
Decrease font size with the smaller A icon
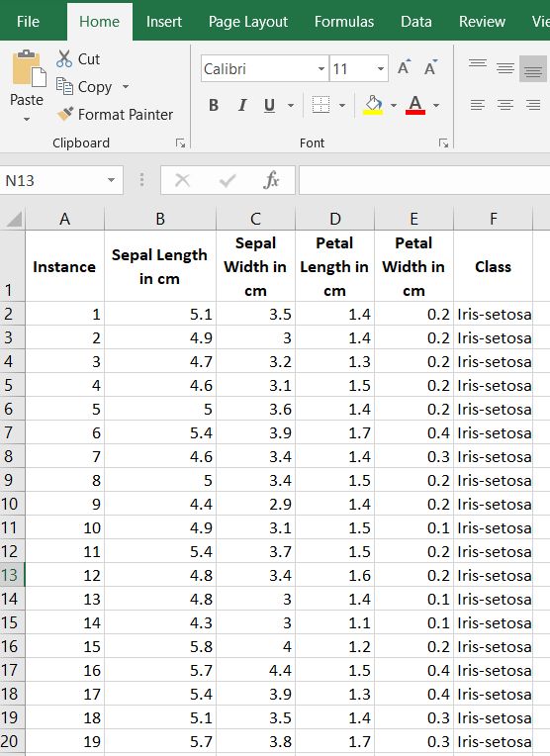pyautogui.click(x=430, y=67)
